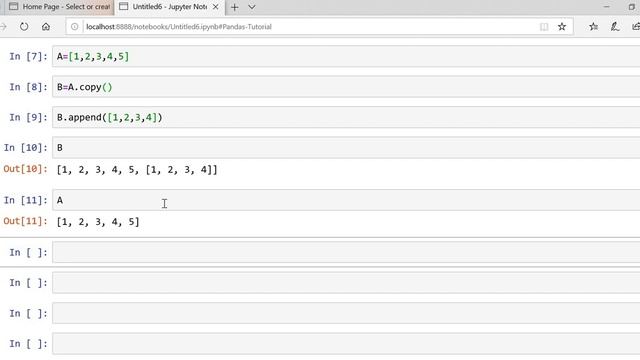The height and width of the screenshot is (360, 640).
Task: Click the Out[11]: prompt label
Action: pyautogui.click(x=25, y=221)
